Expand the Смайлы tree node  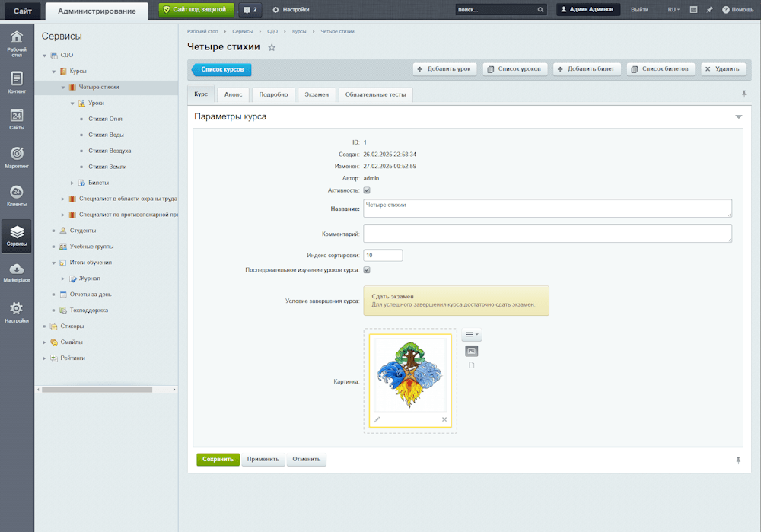44,342
